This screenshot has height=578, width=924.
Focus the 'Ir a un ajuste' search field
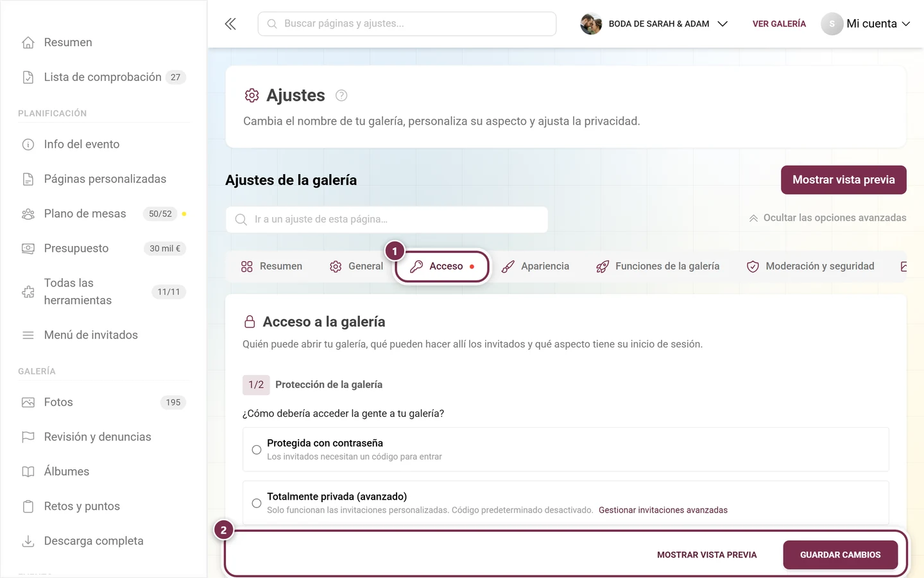coord(387,220)
